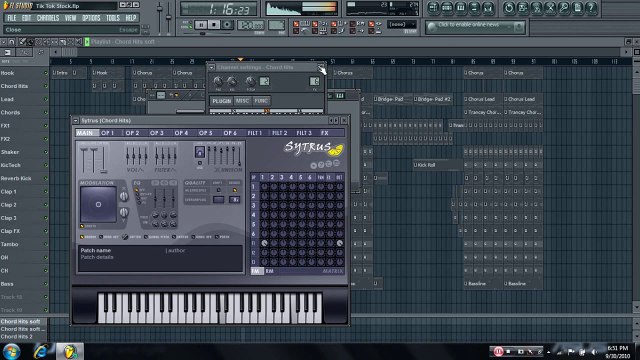Viewport: 640px width, 360px height.
Task: Mute the Lead track green light
Action: pos(46,99)
